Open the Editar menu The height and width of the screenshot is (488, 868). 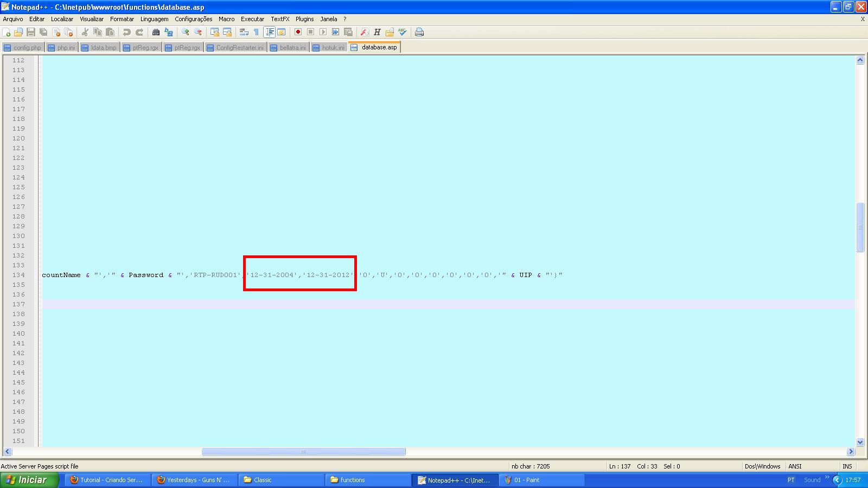pos(37,19)
